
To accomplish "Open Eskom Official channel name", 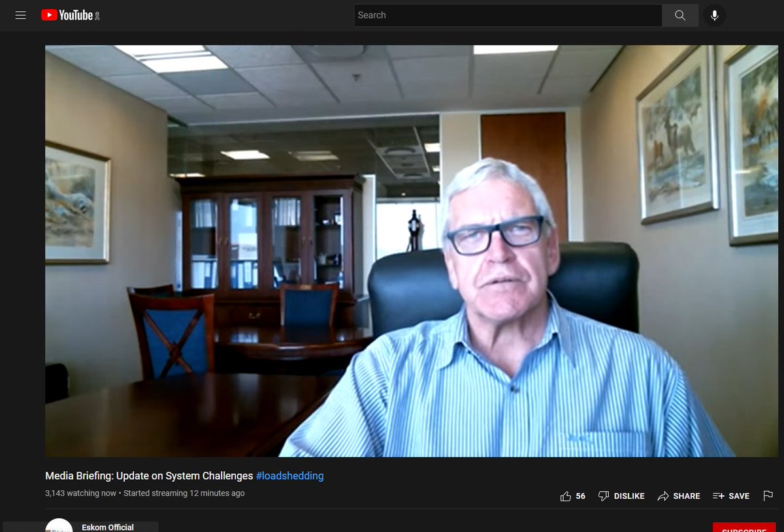I will tap(108, 527).
